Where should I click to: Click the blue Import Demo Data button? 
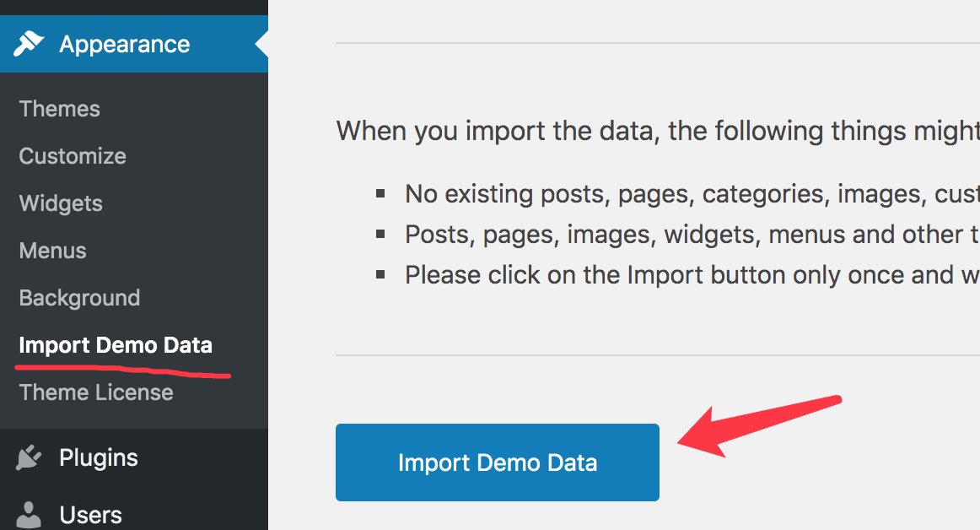(x=498, y=462)
